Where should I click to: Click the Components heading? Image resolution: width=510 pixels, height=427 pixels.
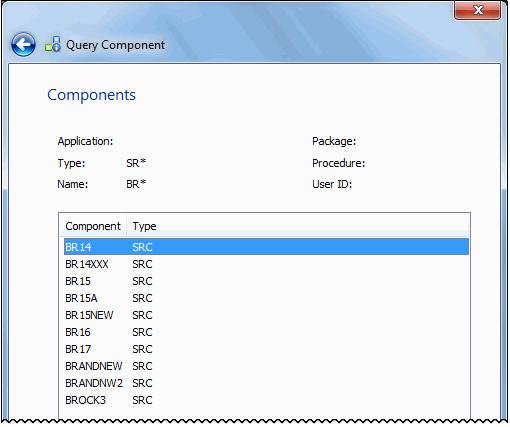tap(91, 95)
